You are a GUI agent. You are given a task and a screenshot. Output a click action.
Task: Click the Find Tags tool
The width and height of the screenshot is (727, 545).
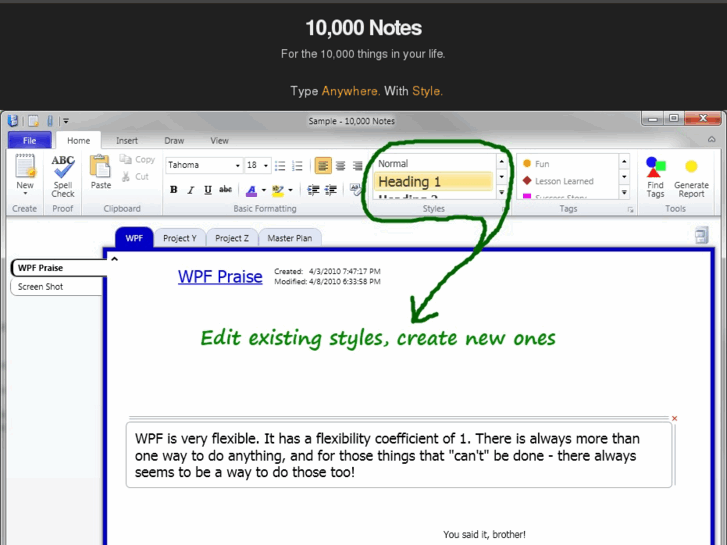[x=655, y=177]
